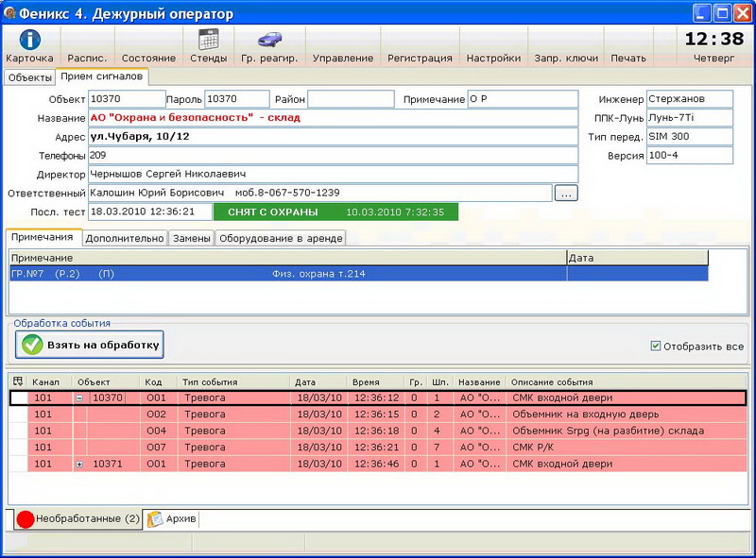Select event row with time 12:36:46
This screenshot has width=756, height=558.
coord(379,464)
